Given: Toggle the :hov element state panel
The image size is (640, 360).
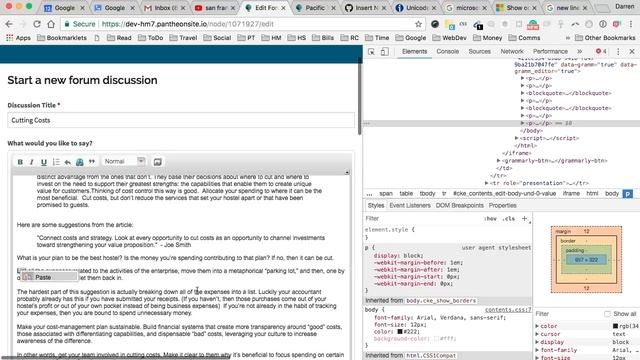Looking at the screenshot, I should [491, 219].
